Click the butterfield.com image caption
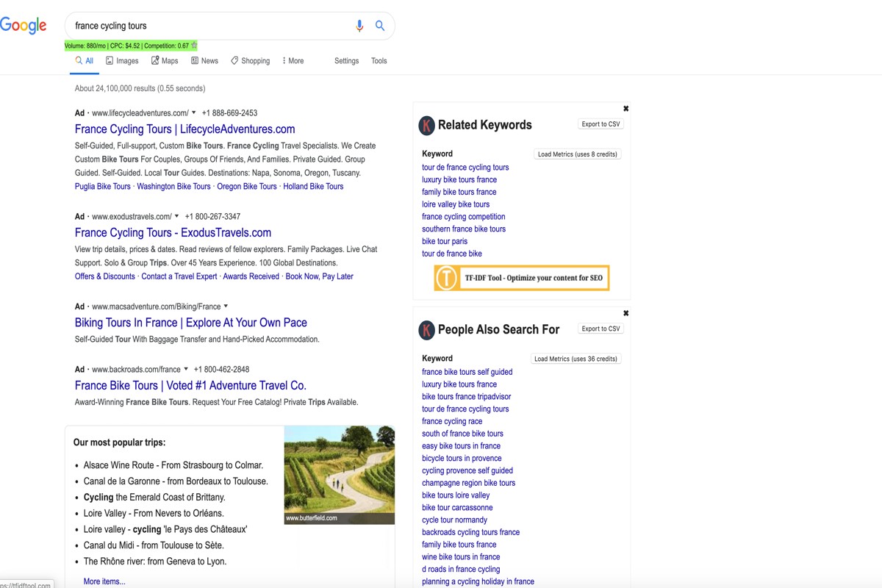Image resolution: width=882 pixels, height=588 pixels. [312, 518]
